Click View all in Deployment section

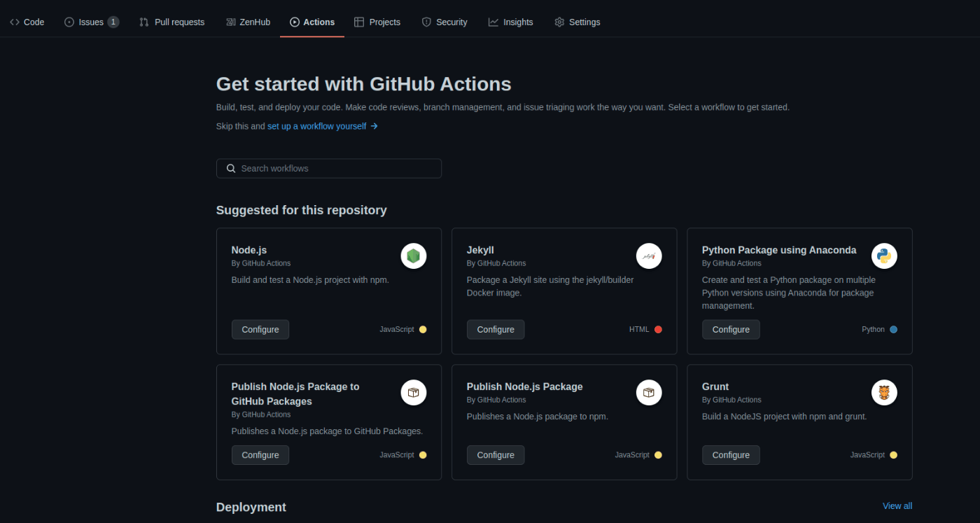[x=897, y=506]
